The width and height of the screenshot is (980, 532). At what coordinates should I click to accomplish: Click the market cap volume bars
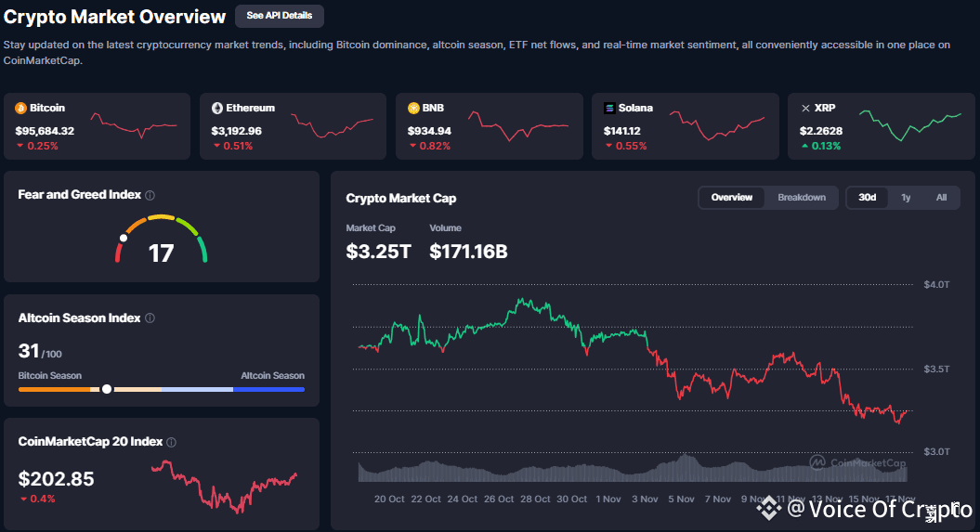632,469
